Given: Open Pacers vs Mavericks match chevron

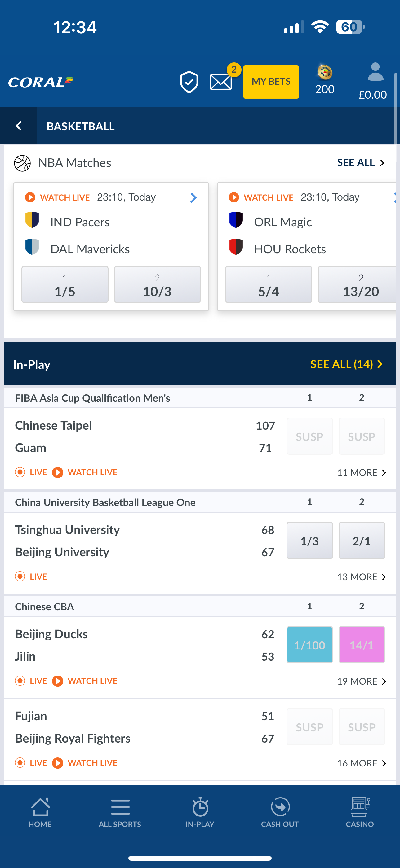Looking at the screenshot, I should point(193,197).
